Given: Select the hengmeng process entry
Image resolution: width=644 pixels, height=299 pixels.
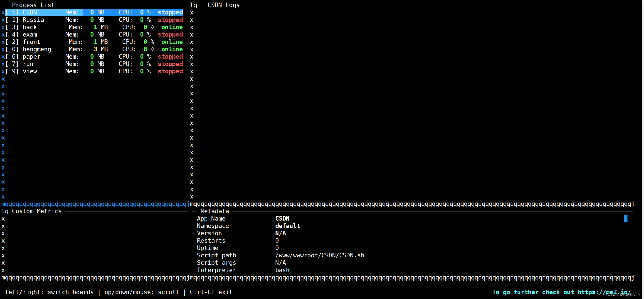Looking at the screenshot, I should point(37,49).
